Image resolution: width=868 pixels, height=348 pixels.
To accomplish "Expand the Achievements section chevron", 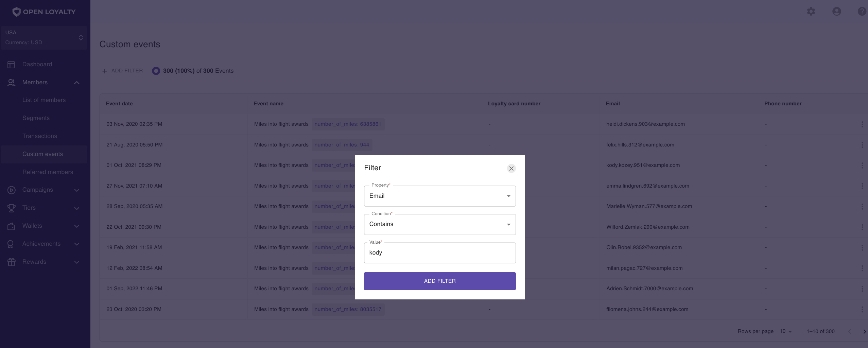I will [77, 244].
